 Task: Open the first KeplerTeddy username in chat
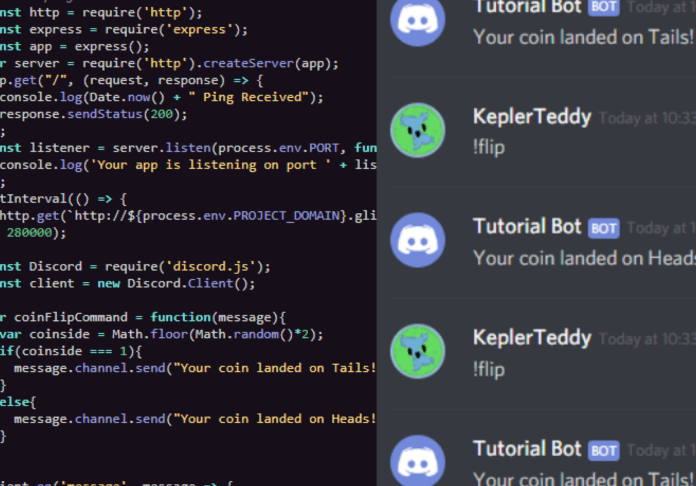(x=532, y=115)
